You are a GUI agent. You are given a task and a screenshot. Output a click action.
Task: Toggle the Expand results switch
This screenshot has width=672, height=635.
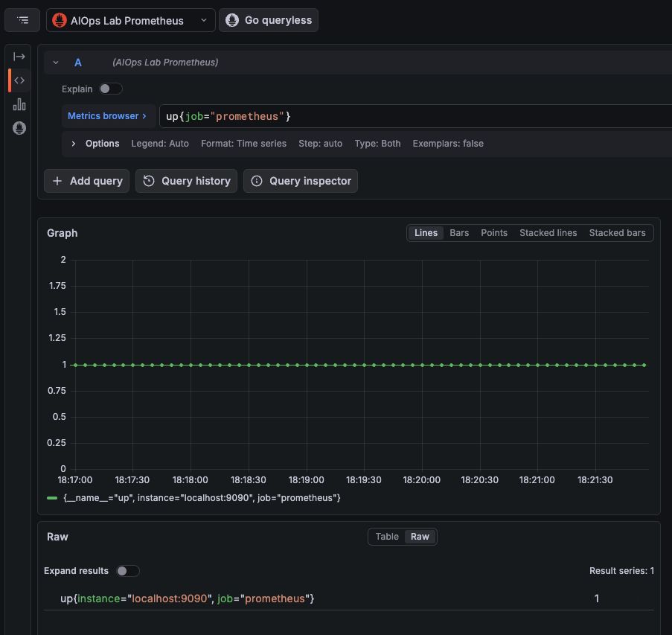tap(128, 571)
